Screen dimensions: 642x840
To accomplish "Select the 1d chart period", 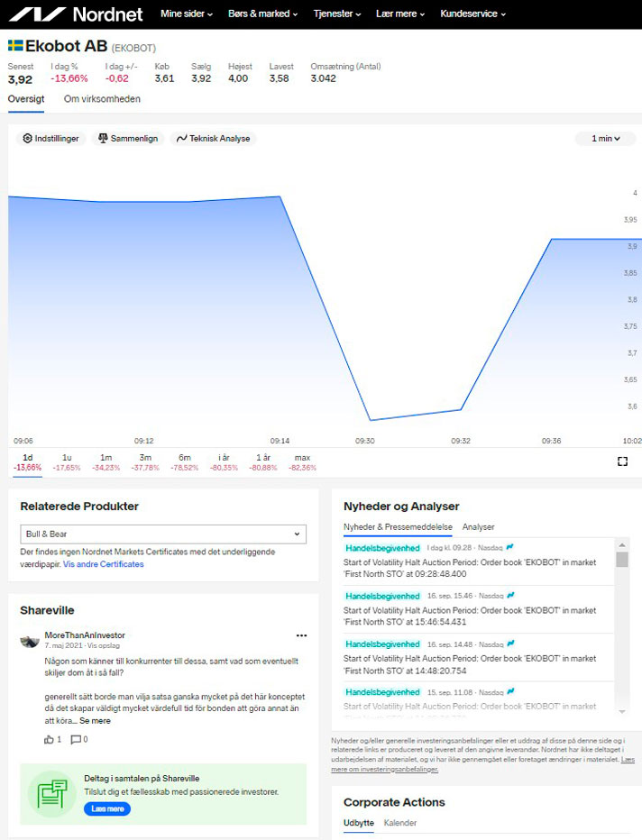I will [x=27, y=462].
